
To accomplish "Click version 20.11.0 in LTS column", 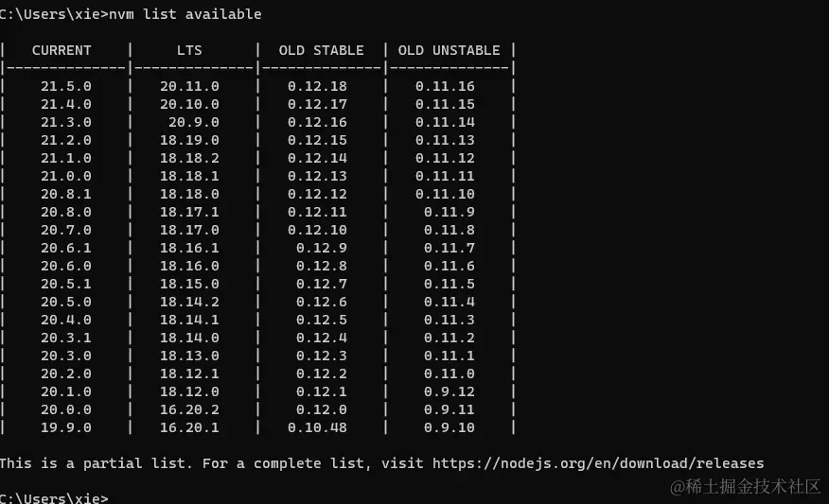I will tap(189, 86).
